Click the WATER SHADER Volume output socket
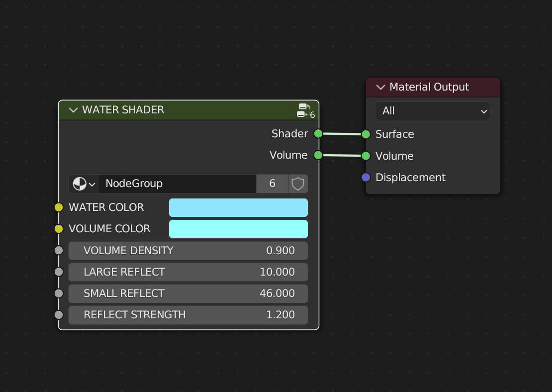 click(x=318, y=155)
